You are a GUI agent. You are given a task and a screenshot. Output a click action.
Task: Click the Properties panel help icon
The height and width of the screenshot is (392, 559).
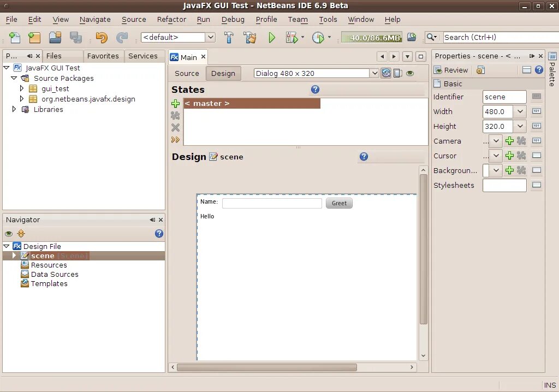click(539, 69)
